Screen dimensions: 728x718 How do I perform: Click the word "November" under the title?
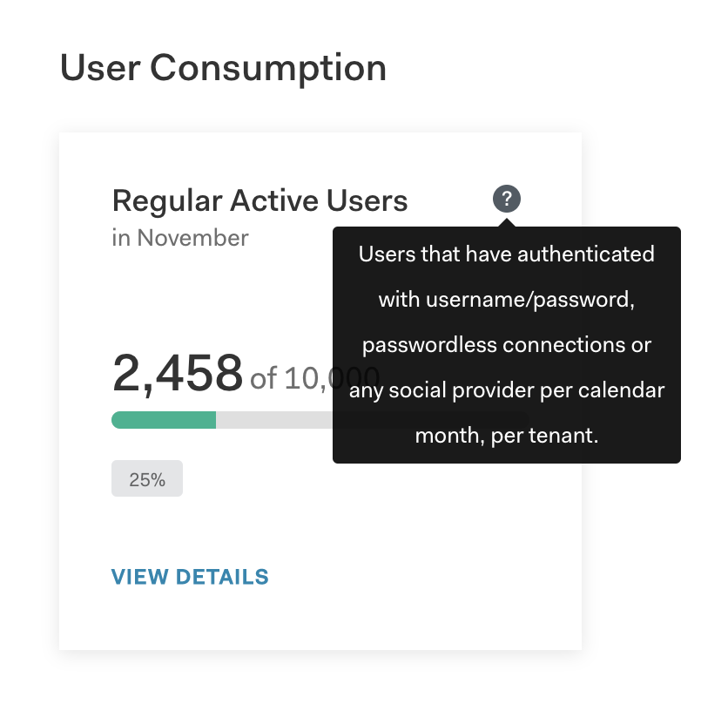tap(192, 237)
